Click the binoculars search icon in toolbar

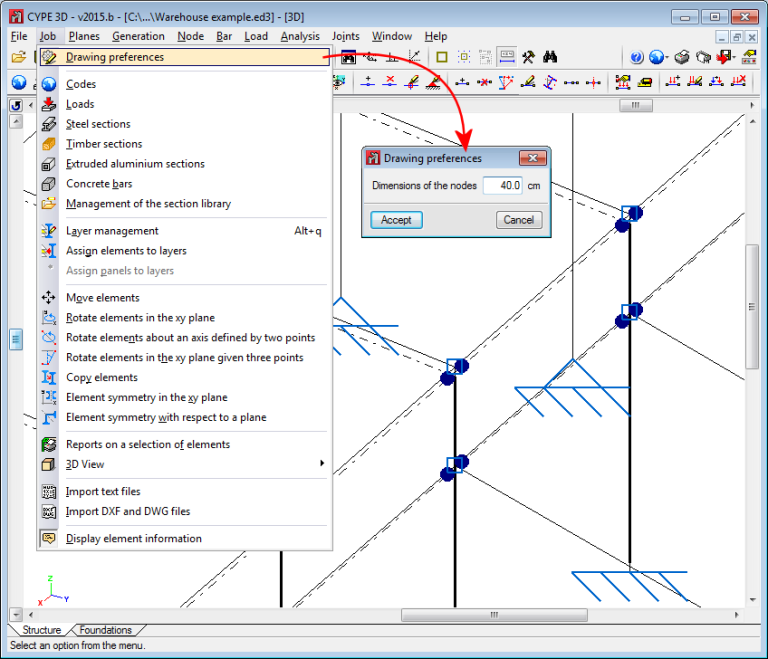[550, 57]
